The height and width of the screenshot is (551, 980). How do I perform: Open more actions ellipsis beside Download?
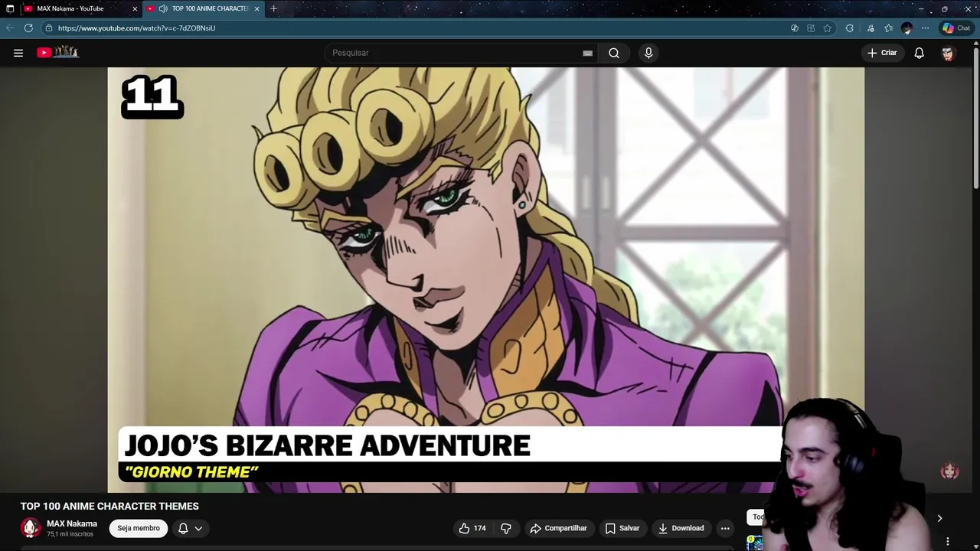point(725,528)
